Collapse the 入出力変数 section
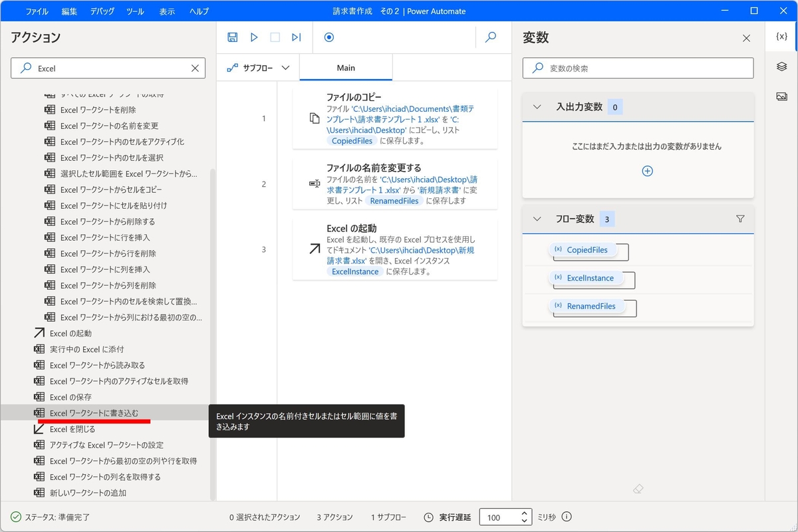Image resolution: width=798 pixels, height=532 pixels. pos(537,107)
